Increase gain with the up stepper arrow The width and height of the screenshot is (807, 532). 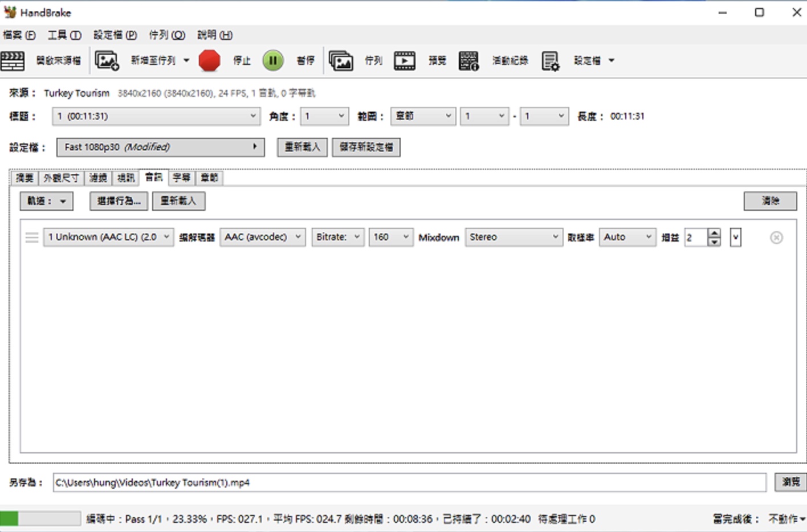coord(714,233)
